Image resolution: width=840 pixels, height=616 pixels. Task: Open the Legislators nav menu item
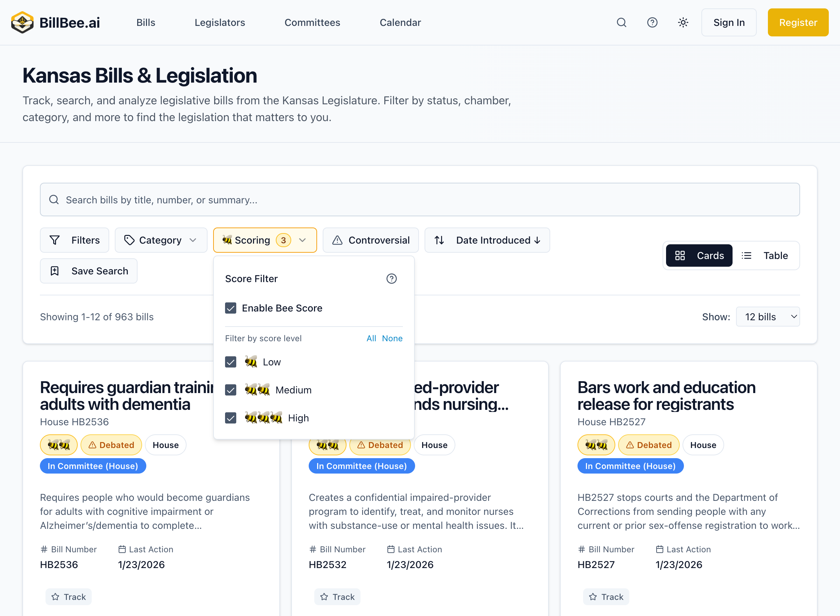219,22
